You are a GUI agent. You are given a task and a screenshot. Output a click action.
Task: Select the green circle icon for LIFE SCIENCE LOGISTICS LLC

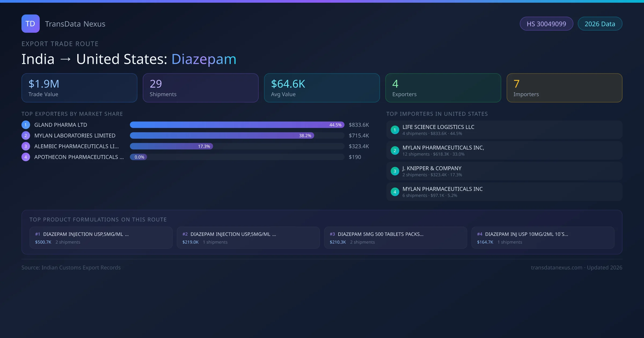(x=395, y=130)
